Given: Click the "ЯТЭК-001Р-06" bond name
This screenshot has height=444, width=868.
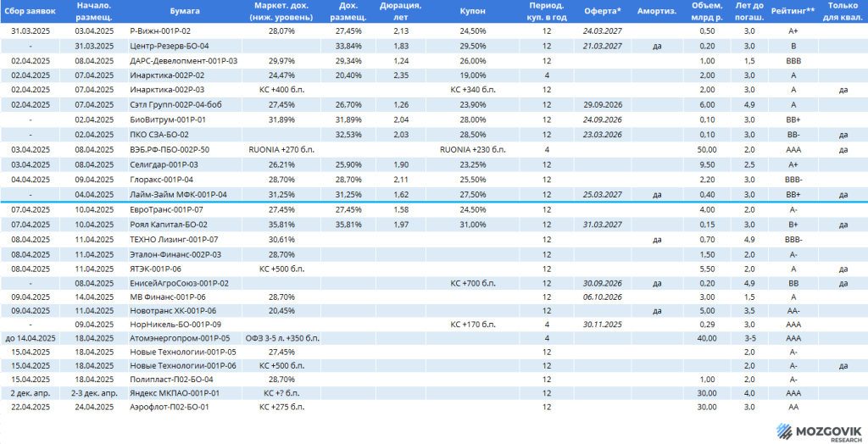Looking at the screenshot, I should click(157, 269).
